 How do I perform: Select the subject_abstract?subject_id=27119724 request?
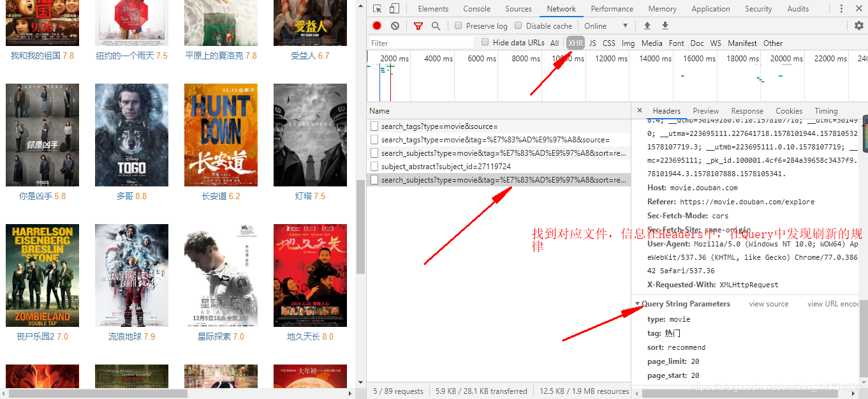coord(499,167)
